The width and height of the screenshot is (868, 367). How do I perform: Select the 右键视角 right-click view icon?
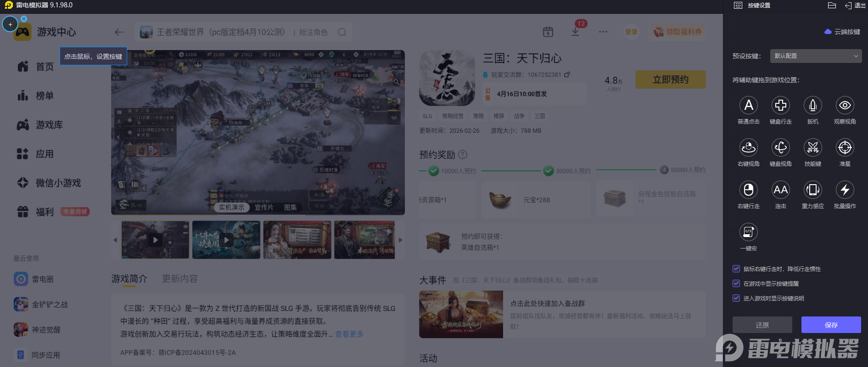click(x=749, y=147)
